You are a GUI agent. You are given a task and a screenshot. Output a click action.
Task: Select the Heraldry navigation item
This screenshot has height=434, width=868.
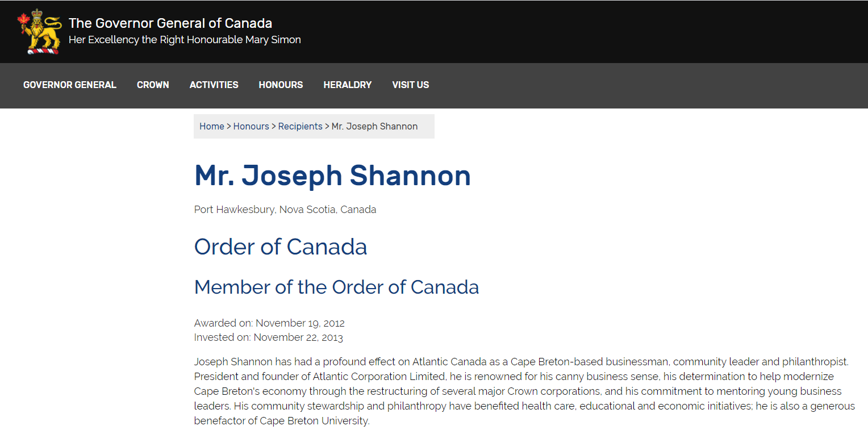click(x=348, y=85)
